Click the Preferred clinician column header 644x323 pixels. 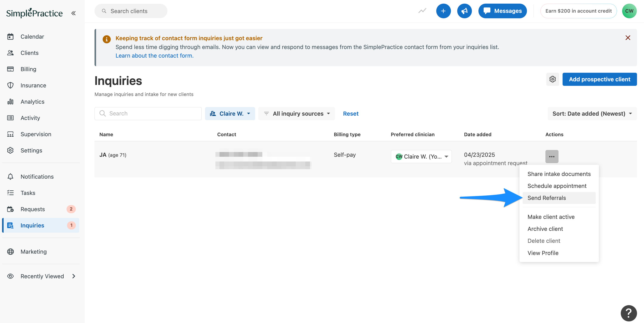(413, 134)
